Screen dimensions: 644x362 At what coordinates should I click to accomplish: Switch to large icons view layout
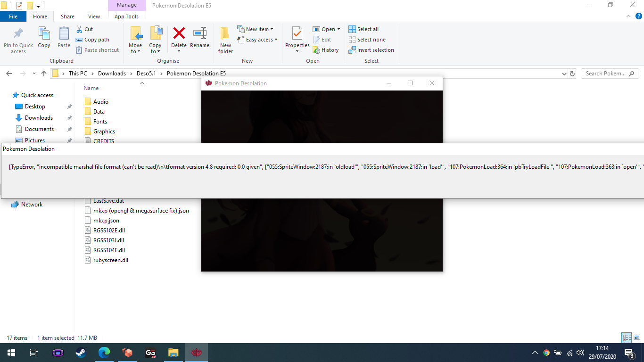point(636,337)
